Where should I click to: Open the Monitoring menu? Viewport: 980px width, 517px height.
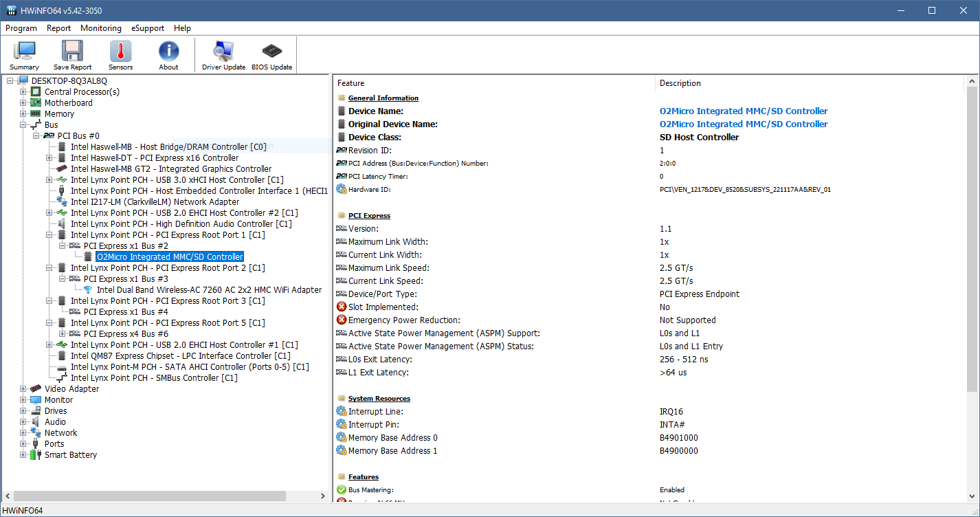101,28
